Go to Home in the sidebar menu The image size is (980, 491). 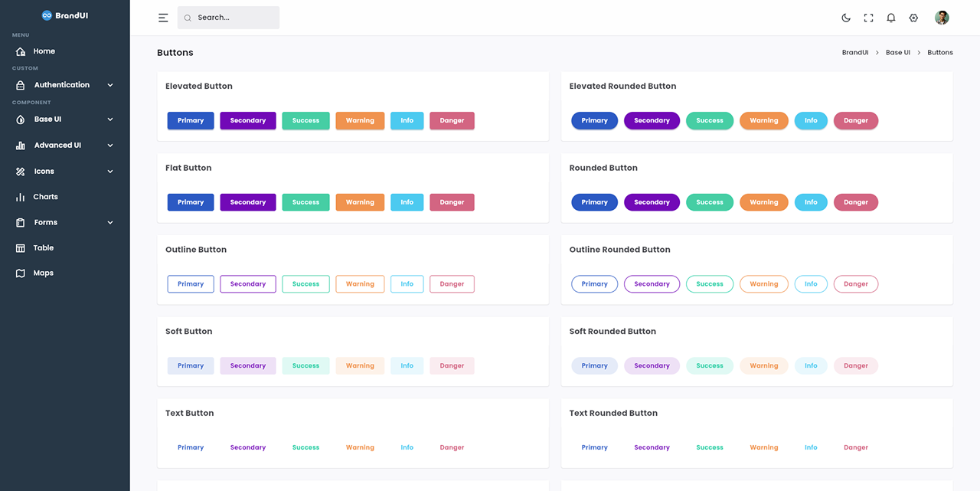[x=44, y=51]
